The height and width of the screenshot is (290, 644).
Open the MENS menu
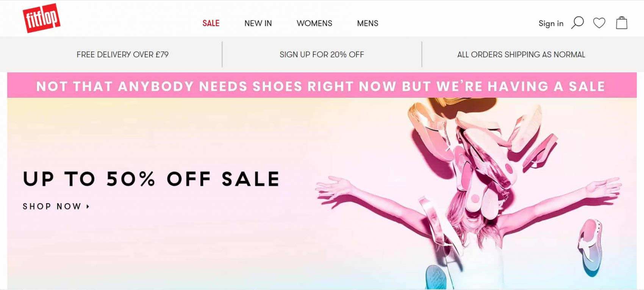pos(367,24)
